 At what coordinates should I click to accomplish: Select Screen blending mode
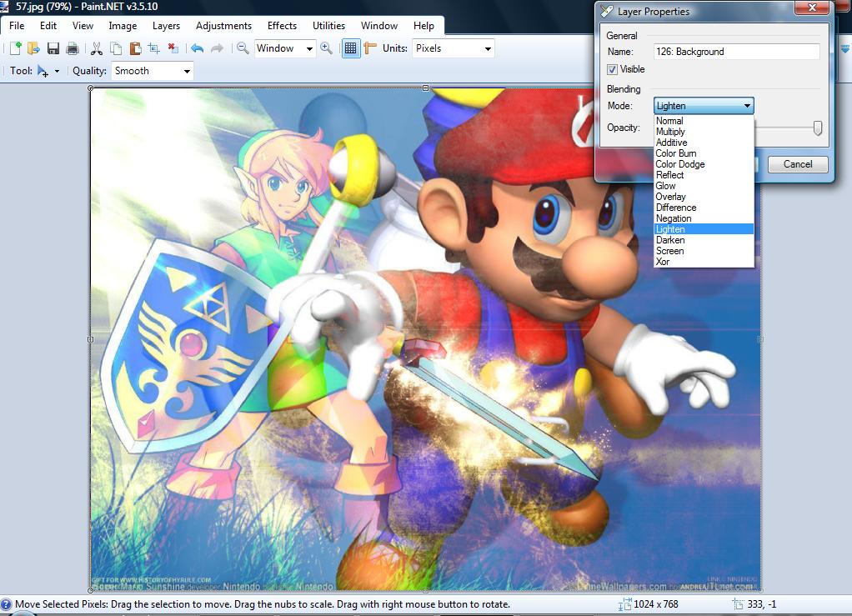[704, 251]
